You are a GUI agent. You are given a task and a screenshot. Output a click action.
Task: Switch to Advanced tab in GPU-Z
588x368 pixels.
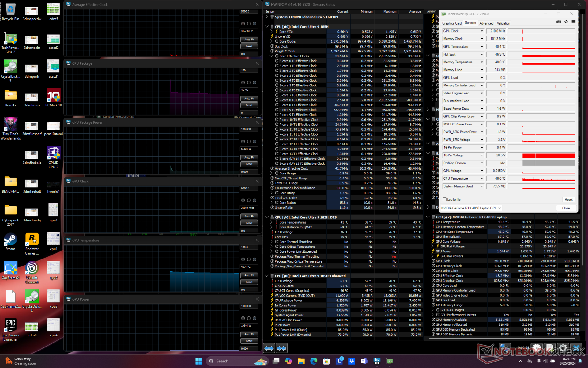point(486,23)
